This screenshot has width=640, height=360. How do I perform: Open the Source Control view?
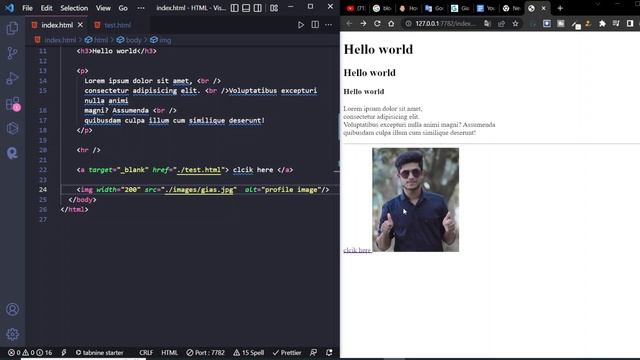pyautogui.click(x=12, y=53)
